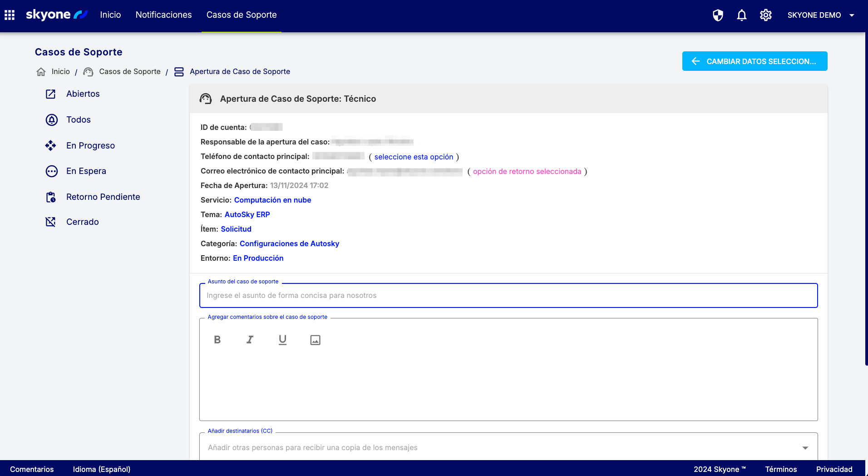Screen dimensions: 868x476
Task: Open the Términos footer link
Action: [781, 469]
